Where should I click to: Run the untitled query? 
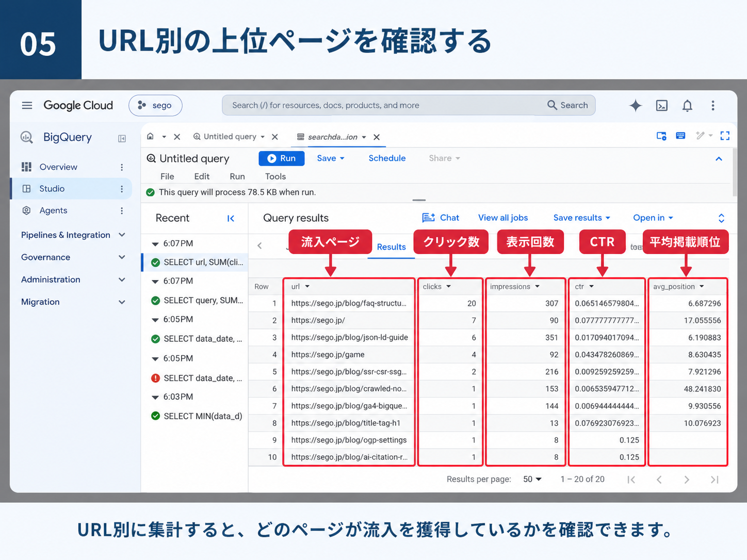(x=282, y=158)
